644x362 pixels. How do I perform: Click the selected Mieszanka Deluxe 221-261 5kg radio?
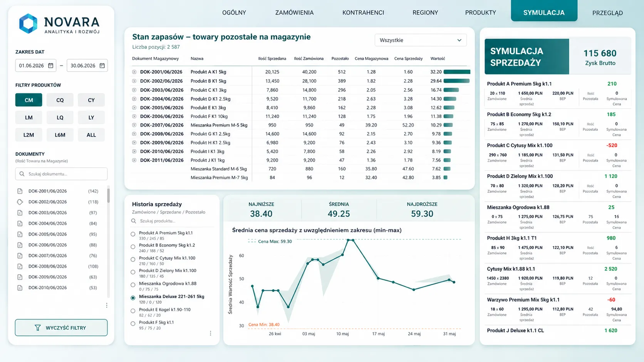pyautogui.click(x=133, y=298)
